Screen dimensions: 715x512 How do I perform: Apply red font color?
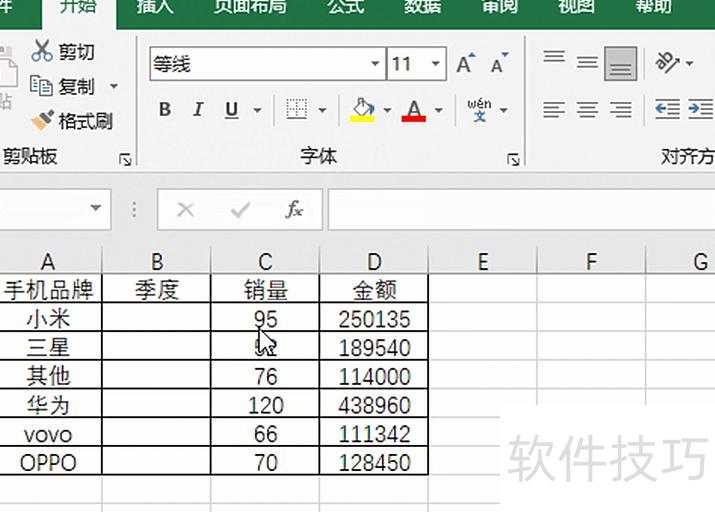tap(414, 110)
